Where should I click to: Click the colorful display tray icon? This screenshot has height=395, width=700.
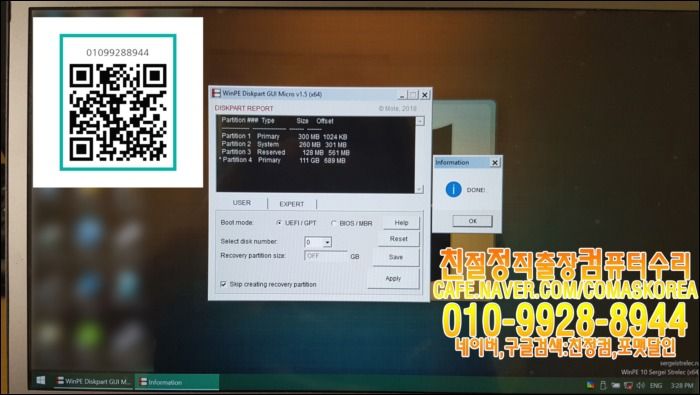click(590, 385)
